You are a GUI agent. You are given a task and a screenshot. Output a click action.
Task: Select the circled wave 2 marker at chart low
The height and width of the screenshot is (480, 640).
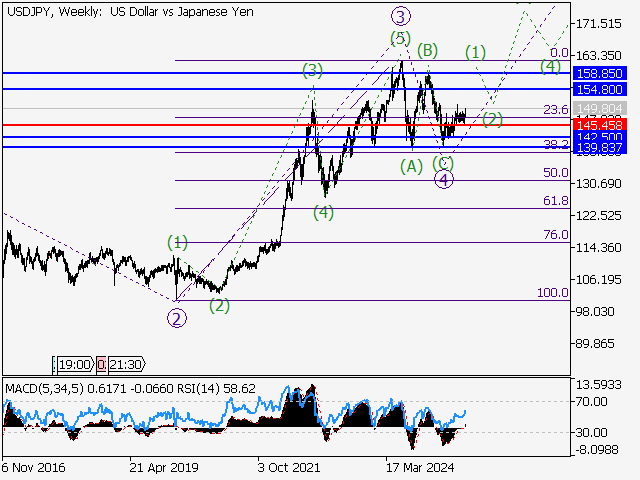pyautogui.click(x=176, y=319)
